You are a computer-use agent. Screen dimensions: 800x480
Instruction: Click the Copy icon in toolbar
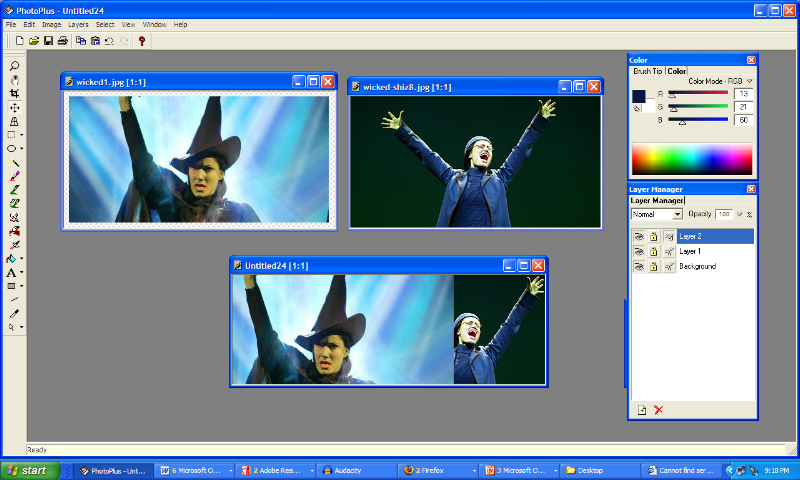pos(81,41)
